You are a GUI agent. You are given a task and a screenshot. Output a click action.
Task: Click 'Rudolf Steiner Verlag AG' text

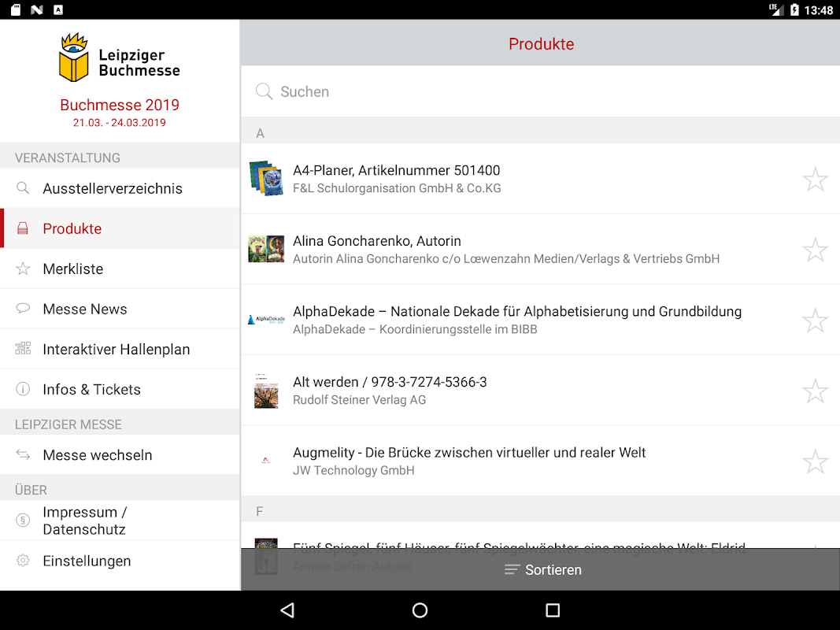(x=360, y=400)
